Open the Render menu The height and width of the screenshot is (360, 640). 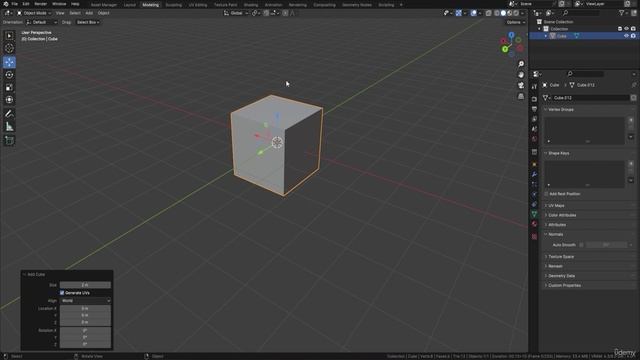(40, 4)
